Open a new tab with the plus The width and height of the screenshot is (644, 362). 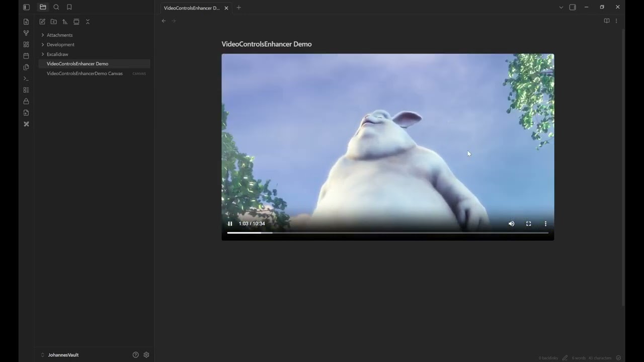pyautogui.click(x=238, y=8)
